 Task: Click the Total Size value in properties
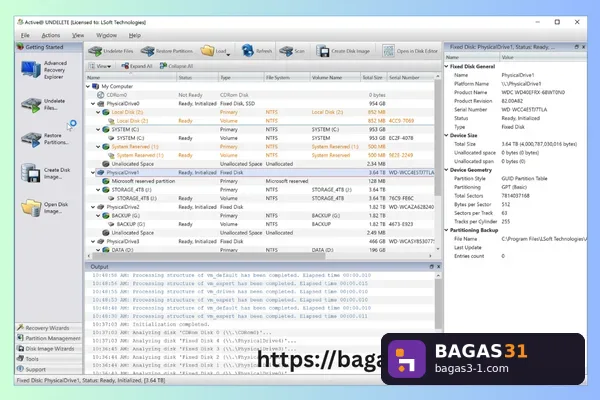539,144
